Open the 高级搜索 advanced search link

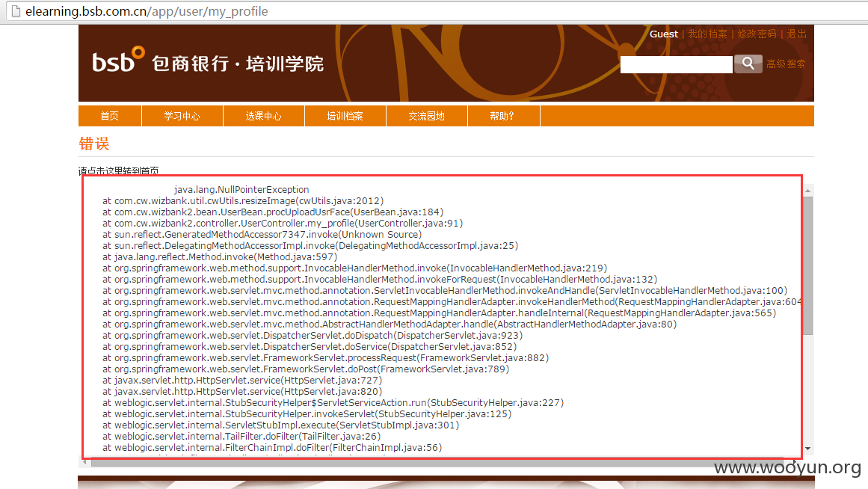pyautogui.click(x=786, y=64)
